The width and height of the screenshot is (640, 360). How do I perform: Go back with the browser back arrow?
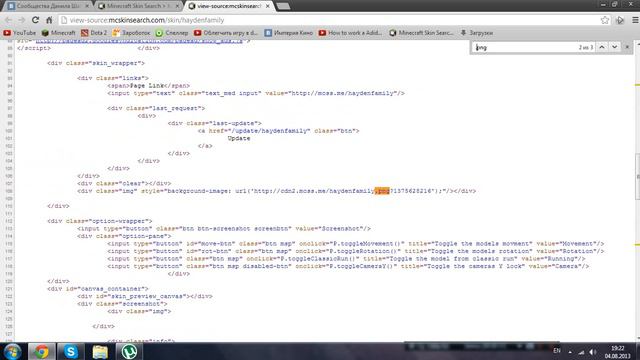click(x=8, y=20)
